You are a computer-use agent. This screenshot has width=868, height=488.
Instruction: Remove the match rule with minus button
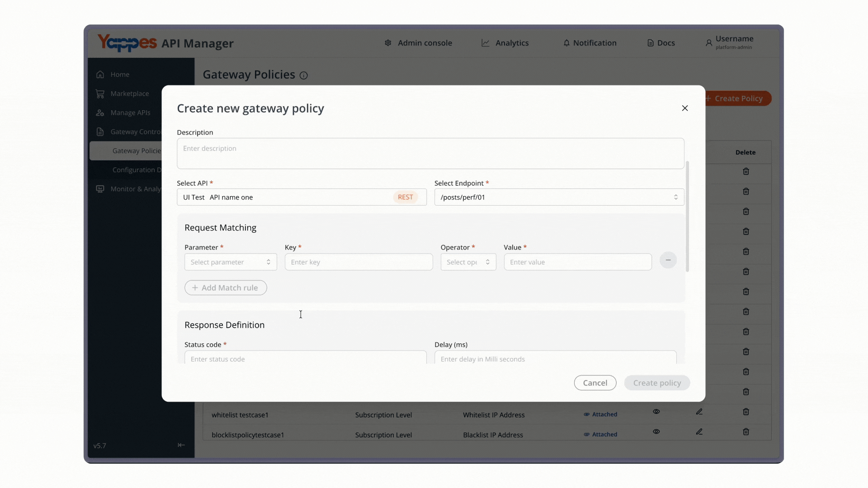(x=668, y=260)
